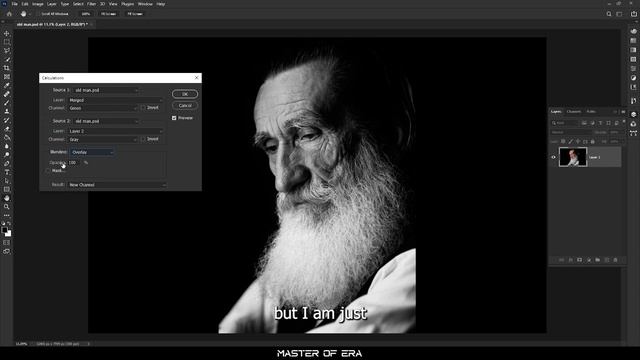Screen dimensions: 640x360
Task: Select the Layer 2 thumbnail
Action: [573, 157]
